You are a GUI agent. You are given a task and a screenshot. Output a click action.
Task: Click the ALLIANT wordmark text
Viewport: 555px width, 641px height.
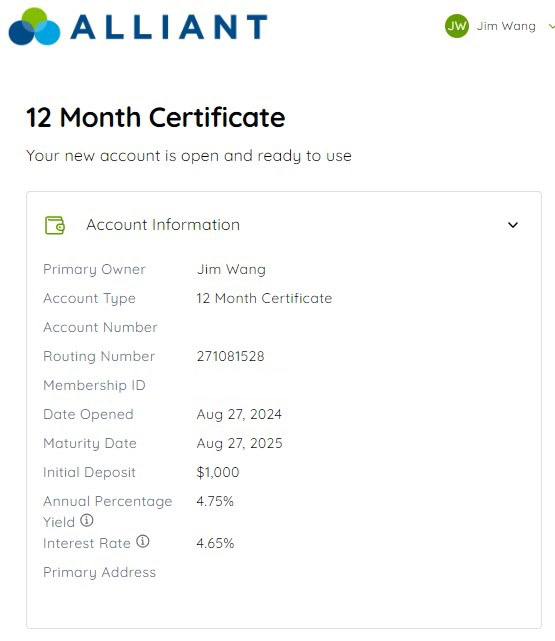pyautogui.click(x=169, y=27)
